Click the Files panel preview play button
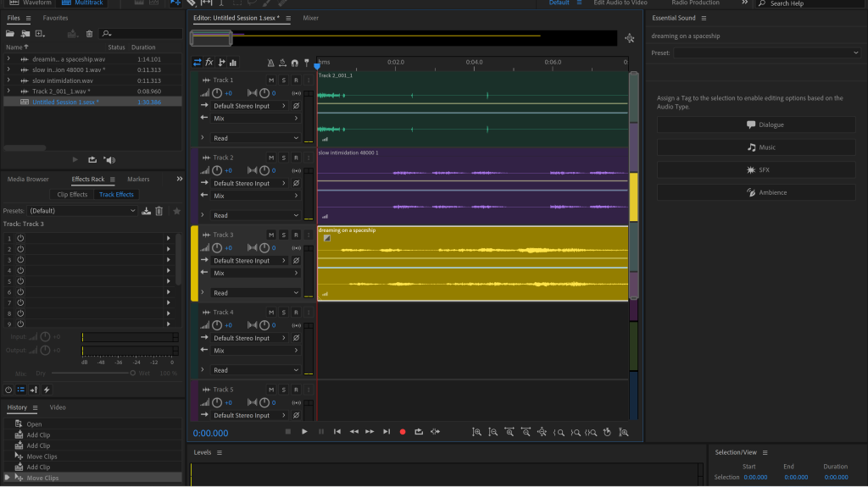 [x=75, y=160]
